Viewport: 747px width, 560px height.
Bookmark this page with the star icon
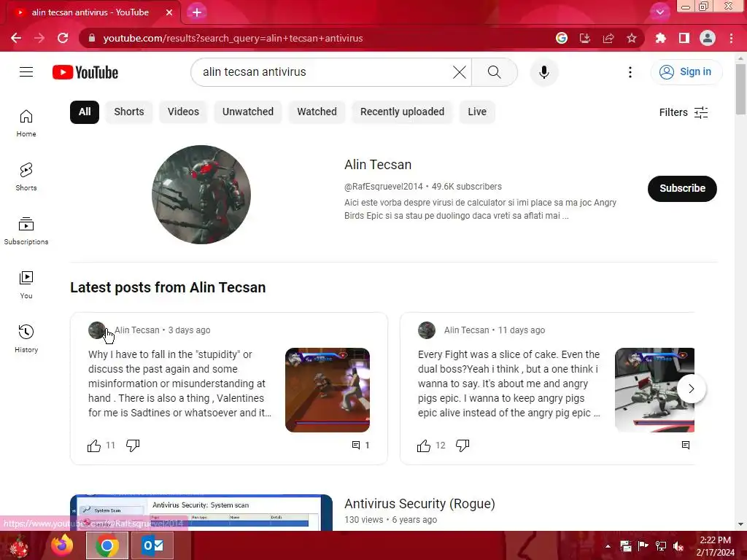[632, 38]
